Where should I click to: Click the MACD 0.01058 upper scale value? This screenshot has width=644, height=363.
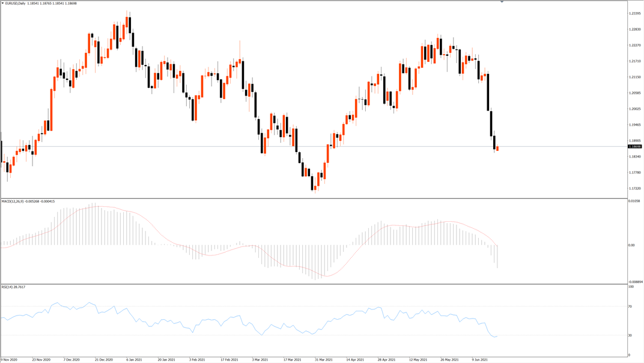coord(634,201)
